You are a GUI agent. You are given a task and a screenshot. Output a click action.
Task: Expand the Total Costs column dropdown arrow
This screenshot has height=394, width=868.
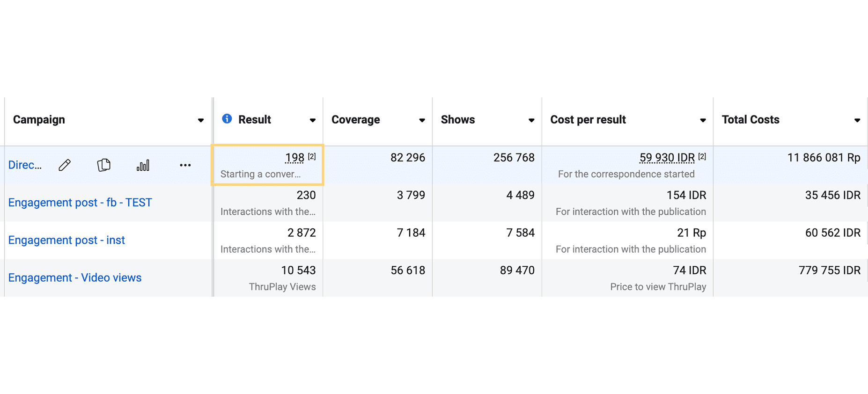click(857, 120)
